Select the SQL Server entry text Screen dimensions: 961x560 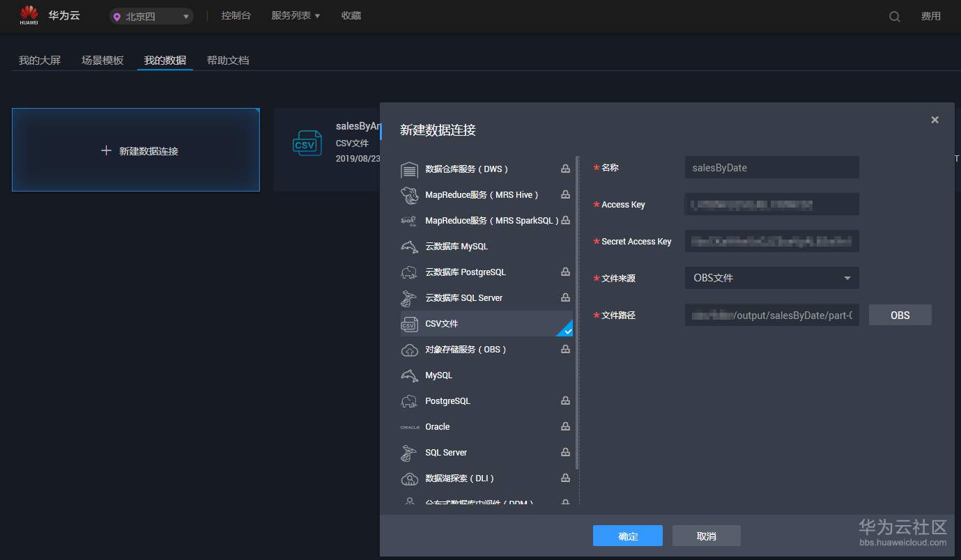coord(446,453)
